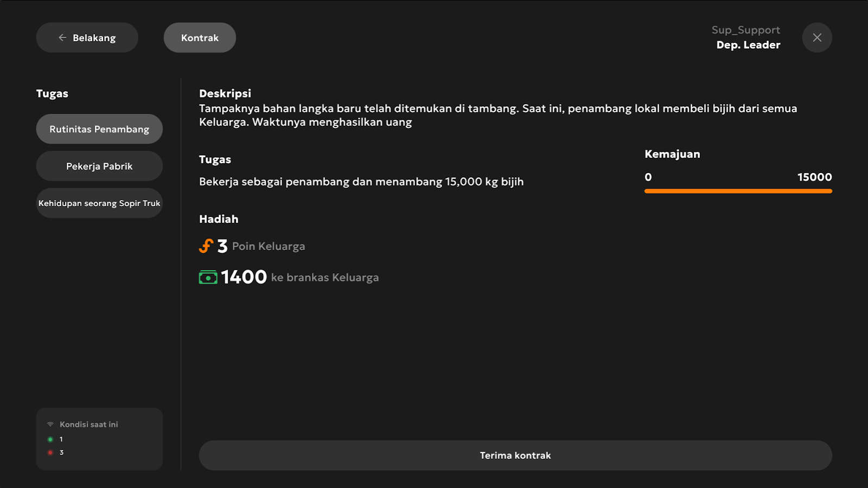
Task: Choose Kehidupan seorang Sopir Truk task
Action: tap(99, 203)
